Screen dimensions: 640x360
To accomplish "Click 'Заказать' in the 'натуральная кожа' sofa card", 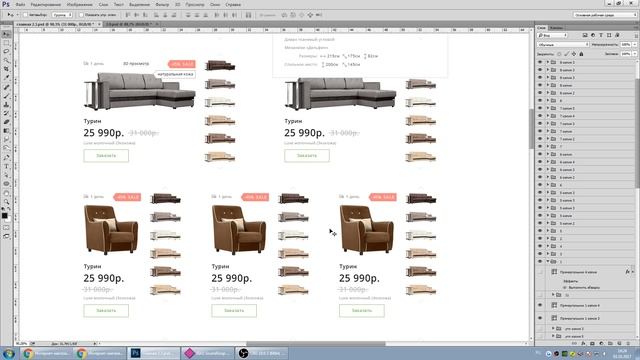I will coord(106,156).
